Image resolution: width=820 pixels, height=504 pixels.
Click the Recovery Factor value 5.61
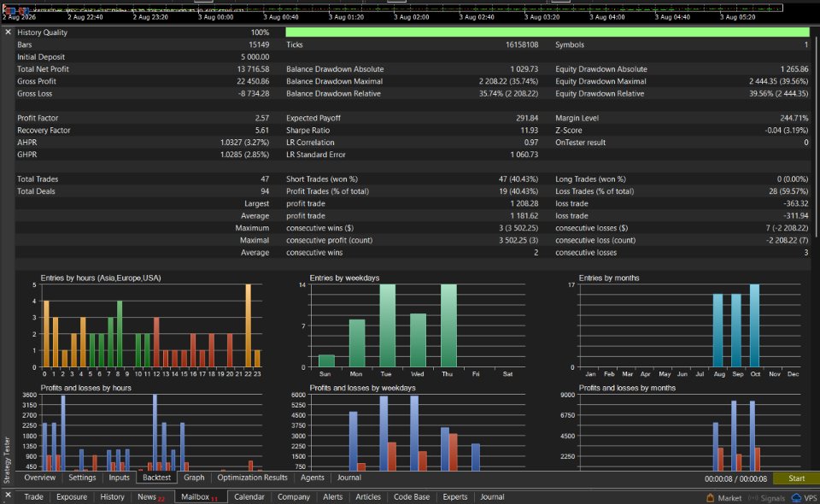point(262,130)
